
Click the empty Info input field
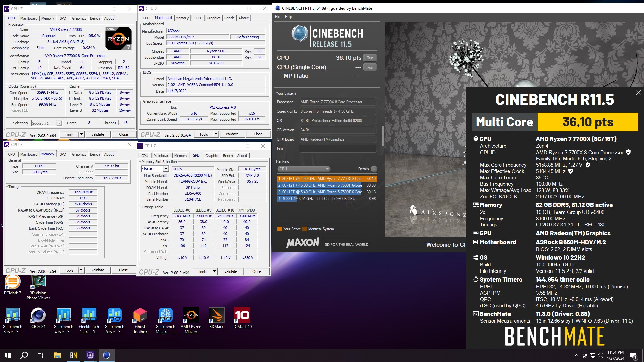click(x=338, y=149)
